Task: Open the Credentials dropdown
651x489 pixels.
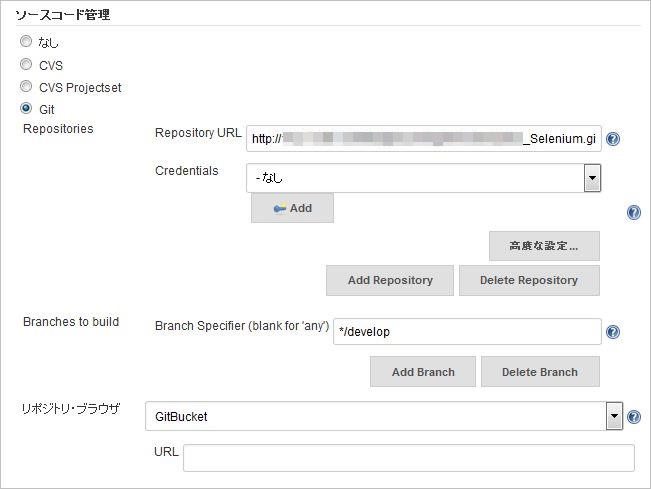Action: [592, 178]
